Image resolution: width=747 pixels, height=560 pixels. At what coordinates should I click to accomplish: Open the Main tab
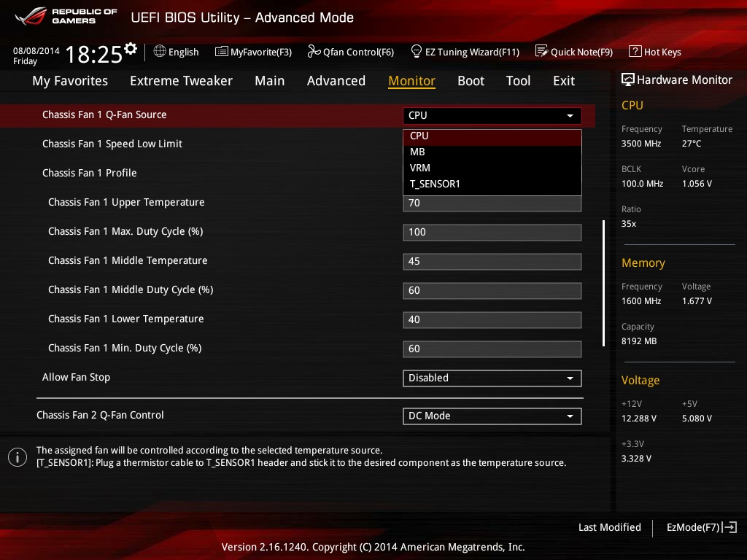pos(270,81)
